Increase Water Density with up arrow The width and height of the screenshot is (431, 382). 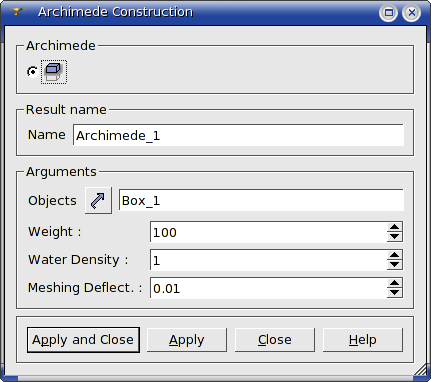coord(395,255)
